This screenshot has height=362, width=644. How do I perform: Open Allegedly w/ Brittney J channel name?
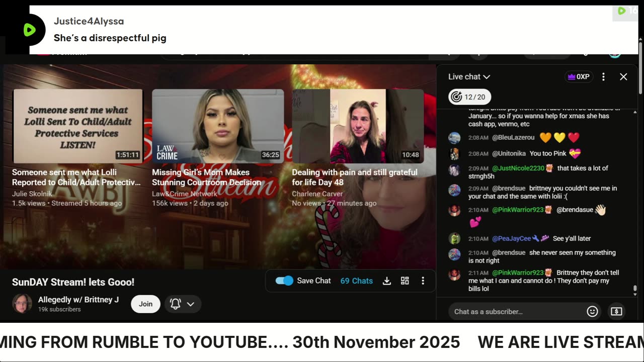78,300
